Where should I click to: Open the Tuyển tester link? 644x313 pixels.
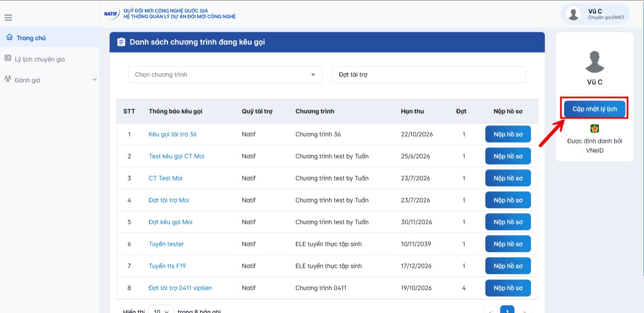click(166, 244)
